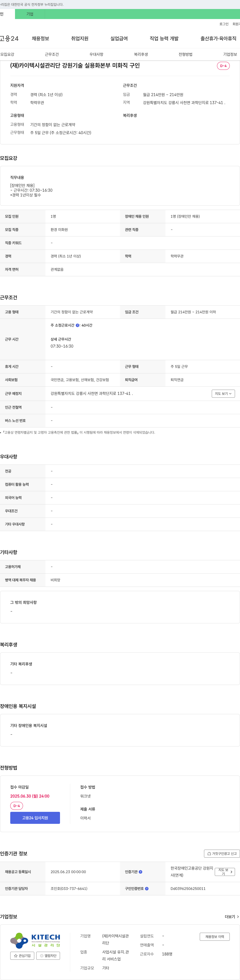
Task: Select 업종 value 사업시설 유지.관리 서비스업
Action: click(x=115, y=955)
